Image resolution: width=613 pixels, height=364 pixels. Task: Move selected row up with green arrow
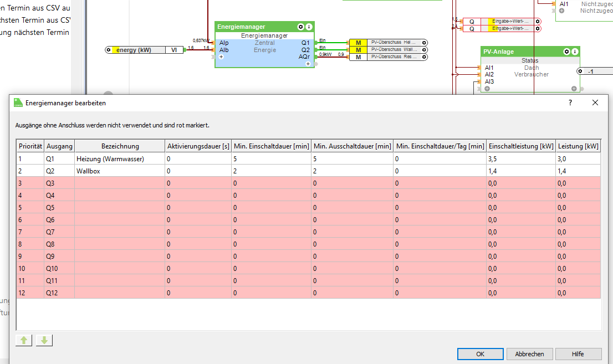pyautogui.click(x=24, y=340)
